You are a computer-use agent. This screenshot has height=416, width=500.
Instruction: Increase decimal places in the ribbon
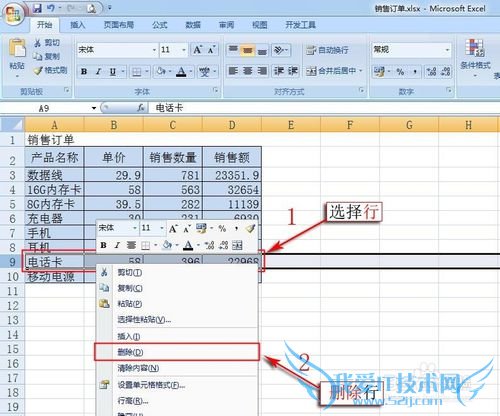click(432, 71)
